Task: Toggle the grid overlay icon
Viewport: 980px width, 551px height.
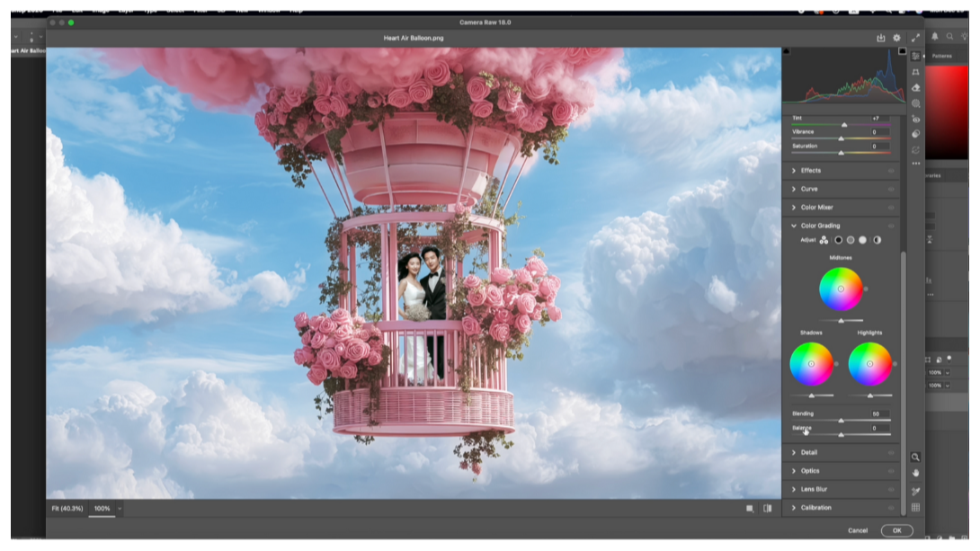Action: coord(915,508)
